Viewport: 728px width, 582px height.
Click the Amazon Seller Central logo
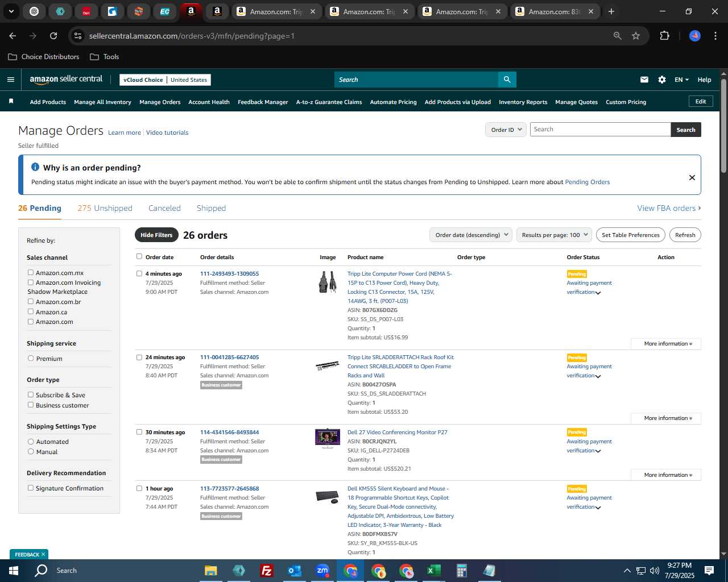[x=66, y=80]
